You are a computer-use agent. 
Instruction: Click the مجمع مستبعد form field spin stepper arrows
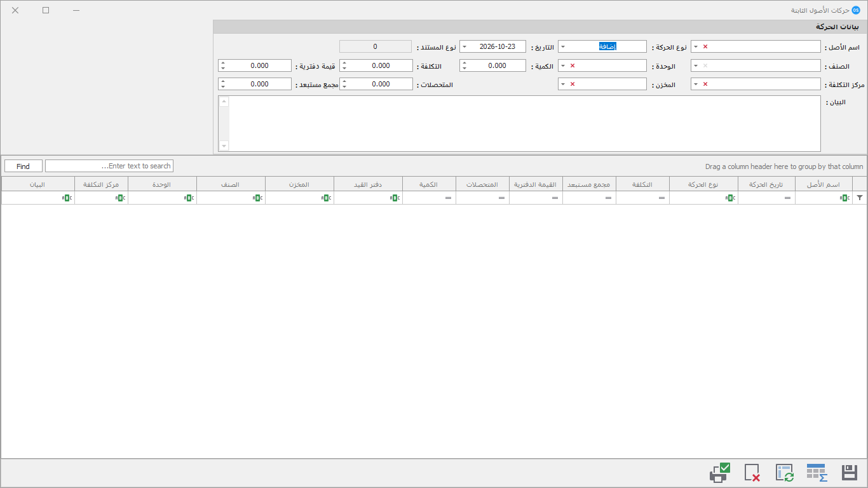[223, 84]
